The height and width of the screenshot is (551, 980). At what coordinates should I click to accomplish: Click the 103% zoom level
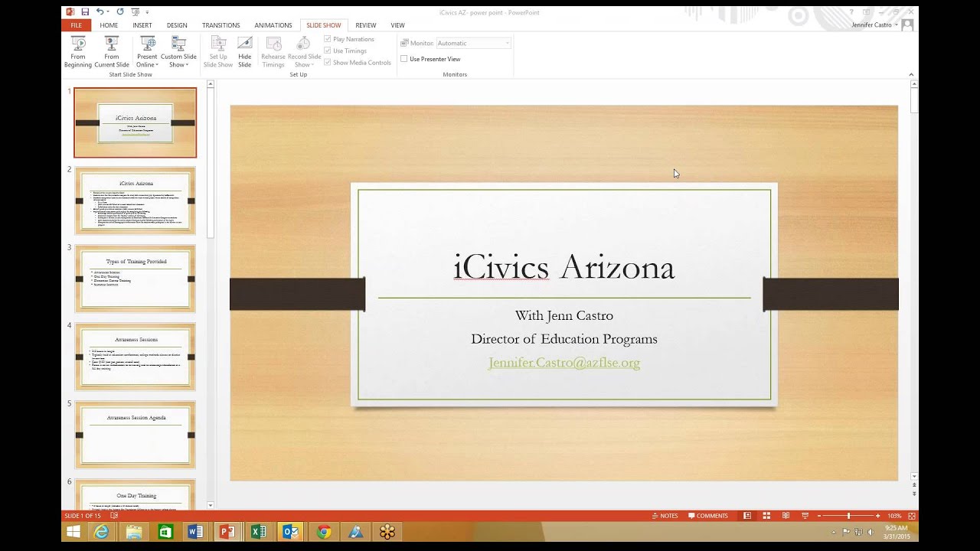coord(894,516)
